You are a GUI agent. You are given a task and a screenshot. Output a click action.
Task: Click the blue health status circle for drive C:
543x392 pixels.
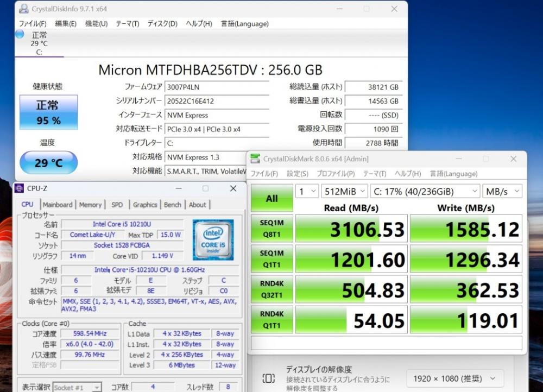click(20, 34)
